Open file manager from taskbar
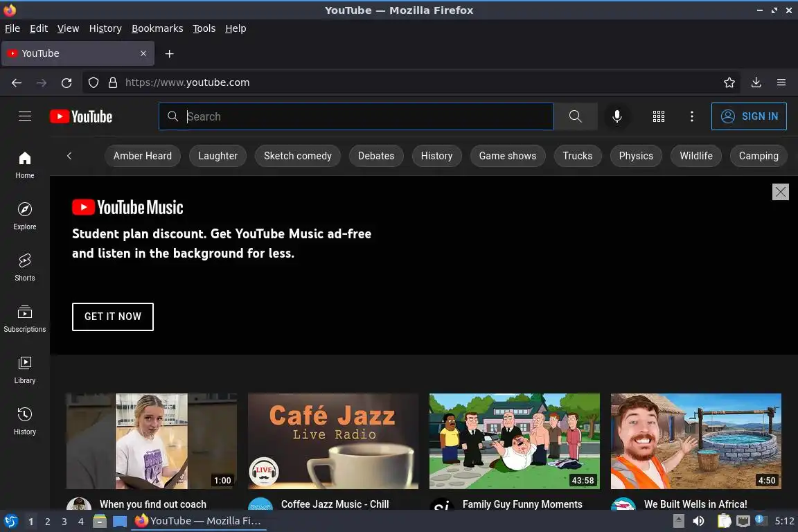The image size is (798, 532). [100, 522]
